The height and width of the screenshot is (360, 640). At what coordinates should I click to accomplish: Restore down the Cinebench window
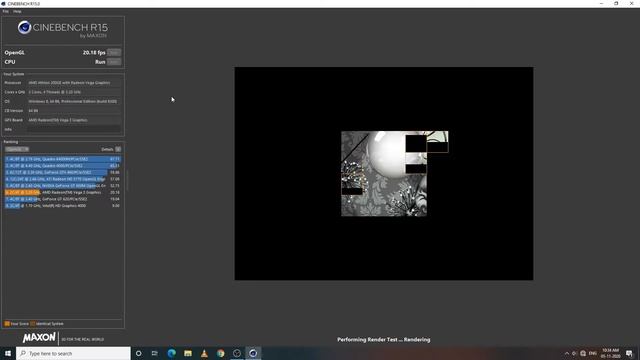pyautogui.click(x=616, y=3)
